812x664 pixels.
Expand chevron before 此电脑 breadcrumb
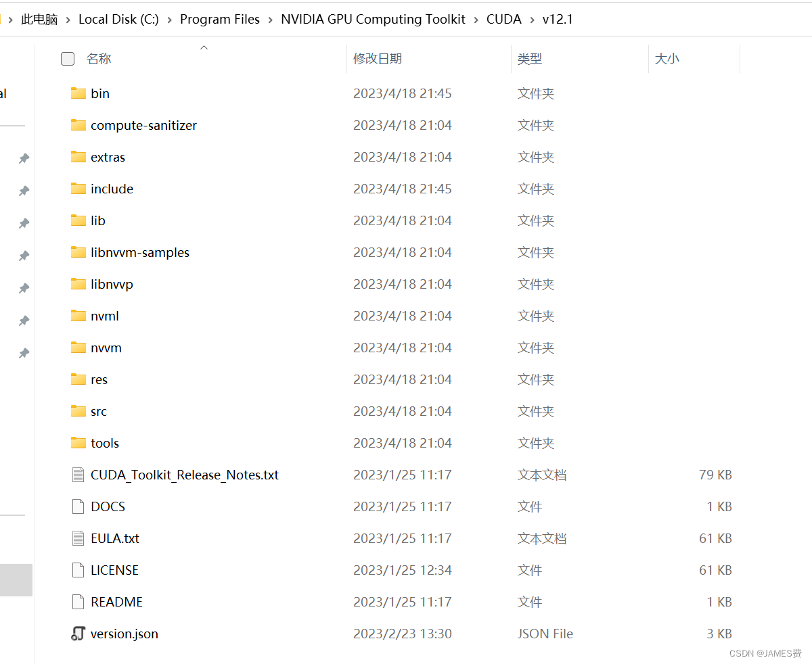[x=11, y=20]
